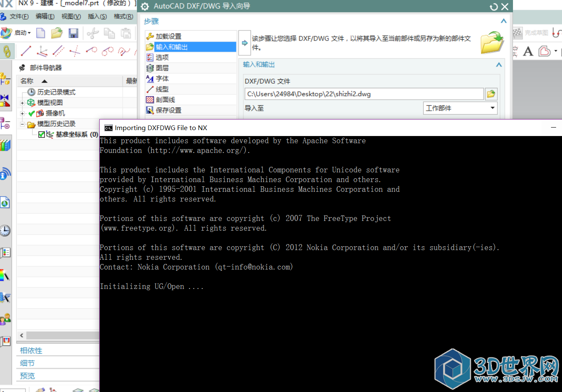Select 历史记录模式 tree item
Image resolution: width=562 pixels, height=392 pixels.
click(56, 92)
